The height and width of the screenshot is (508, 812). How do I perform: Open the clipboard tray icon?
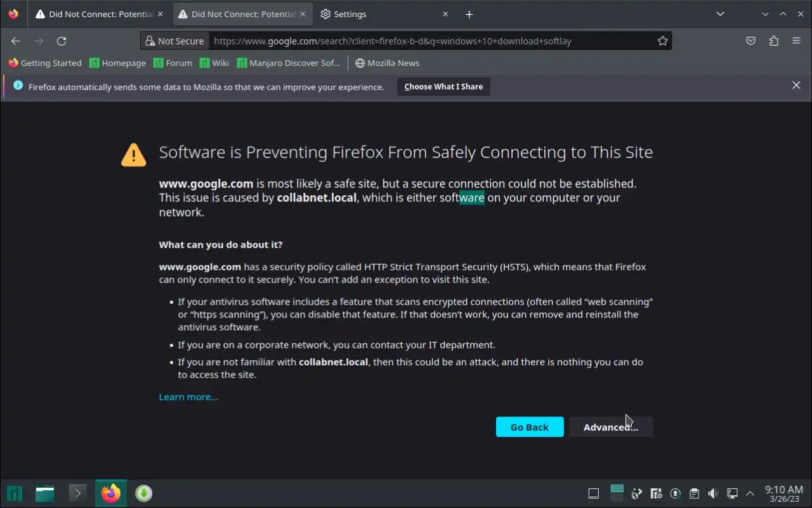pos(694,493)
